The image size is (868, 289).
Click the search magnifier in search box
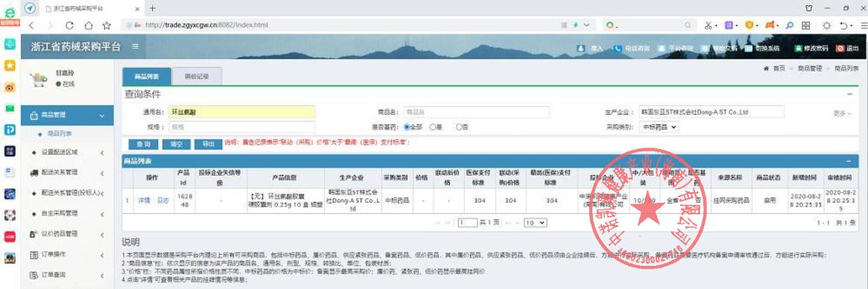(688, 25)
